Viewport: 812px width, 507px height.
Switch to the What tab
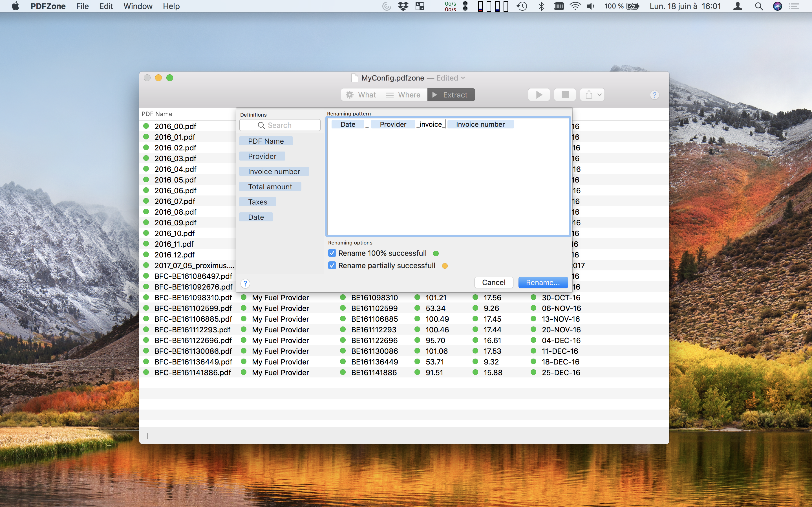click(361, 95)
